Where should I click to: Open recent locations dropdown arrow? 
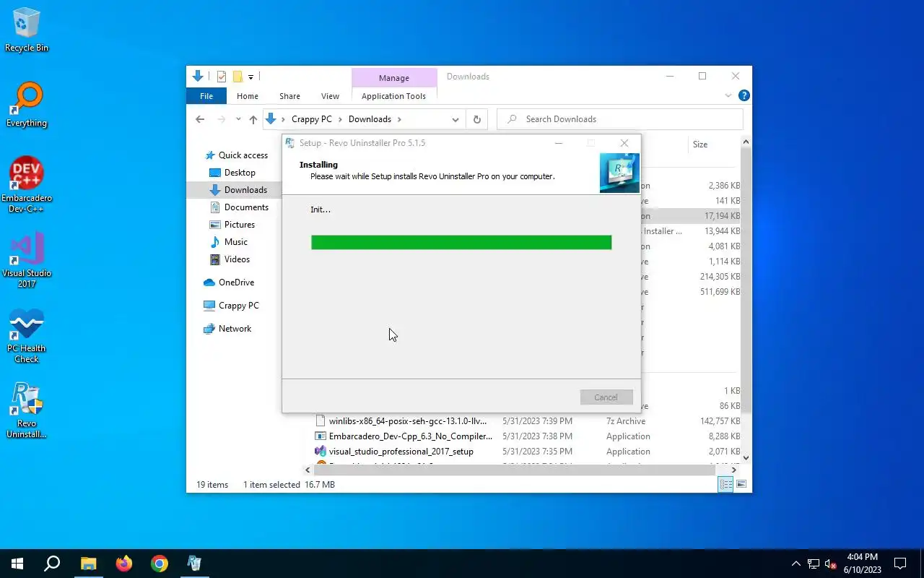[x=238, y=119]
